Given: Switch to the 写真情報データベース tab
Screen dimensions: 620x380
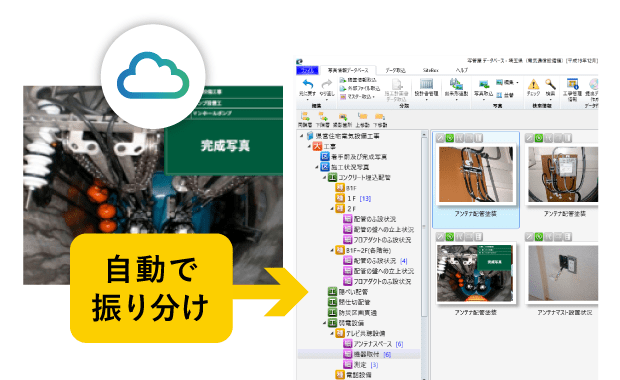Looking at the screenshot, I should pyautogui.click(x=348, y=70).
